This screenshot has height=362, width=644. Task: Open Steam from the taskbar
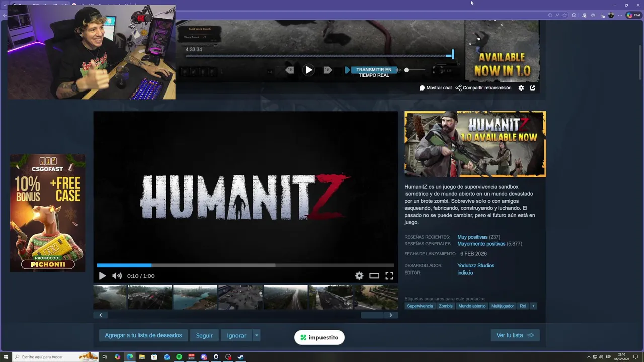pyautogui.click(x=240, y=357)
